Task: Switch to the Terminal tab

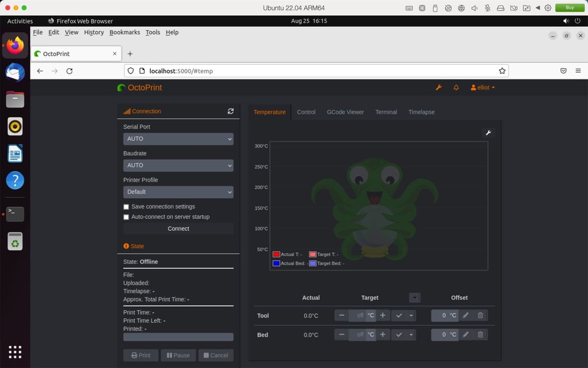Action: (386, 112)
